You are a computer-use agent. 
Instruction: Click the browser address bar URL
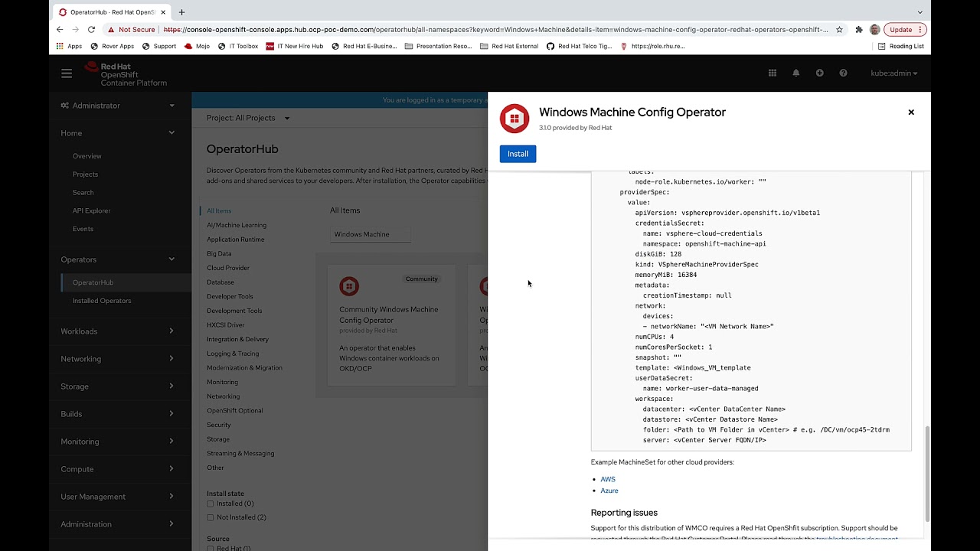click(495, 29)
